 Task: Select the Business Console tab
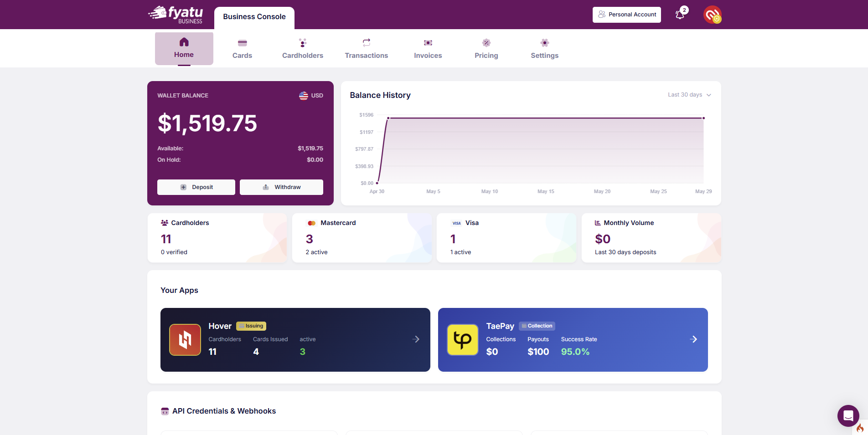click(254, 17)
